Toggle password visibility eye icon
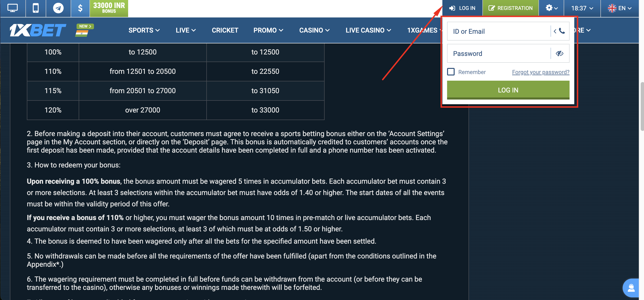644x300 pixels. (x=560, y=53)
